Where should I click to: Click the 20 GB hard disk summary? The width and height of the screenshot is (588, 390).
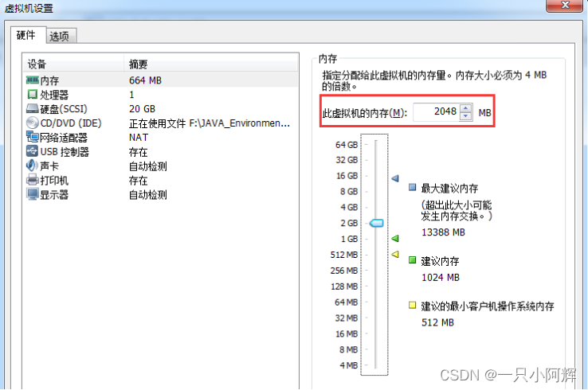(x=142, y=109)
